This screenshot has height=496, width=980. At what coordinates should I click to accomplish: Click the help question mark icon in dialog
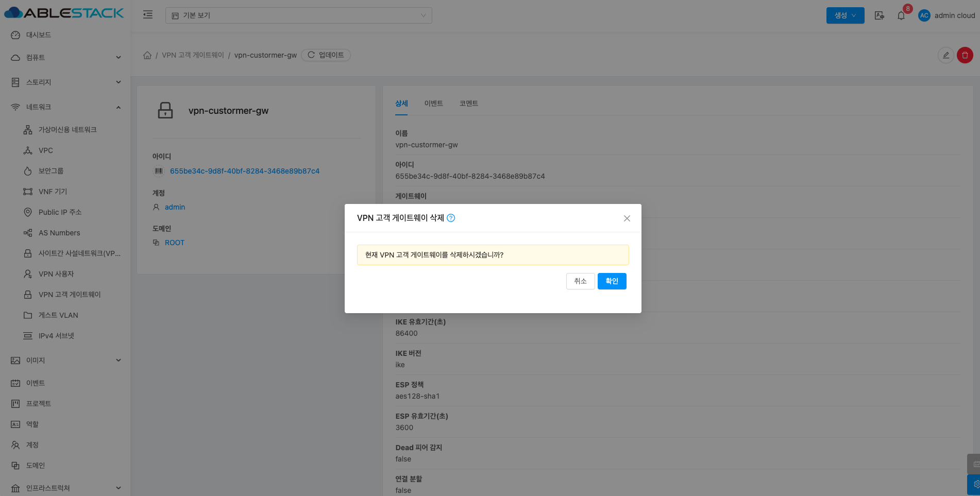pyautogui.click(x=451, y=218)
